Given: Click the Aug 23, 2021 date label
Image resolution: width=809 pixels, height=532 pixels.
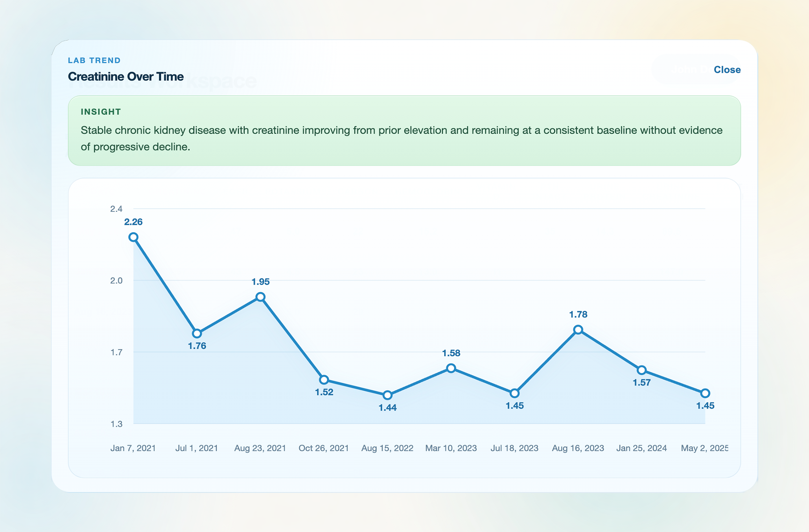Looking at the screenshot, I should click(260, 448).
